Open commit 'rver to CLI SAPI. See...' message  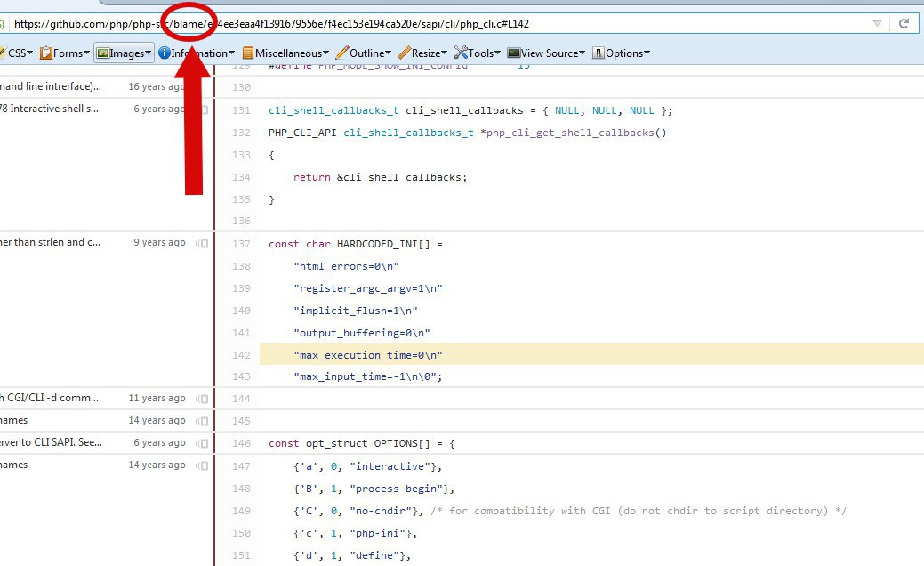pyautogui.click(x=52, y=442)
